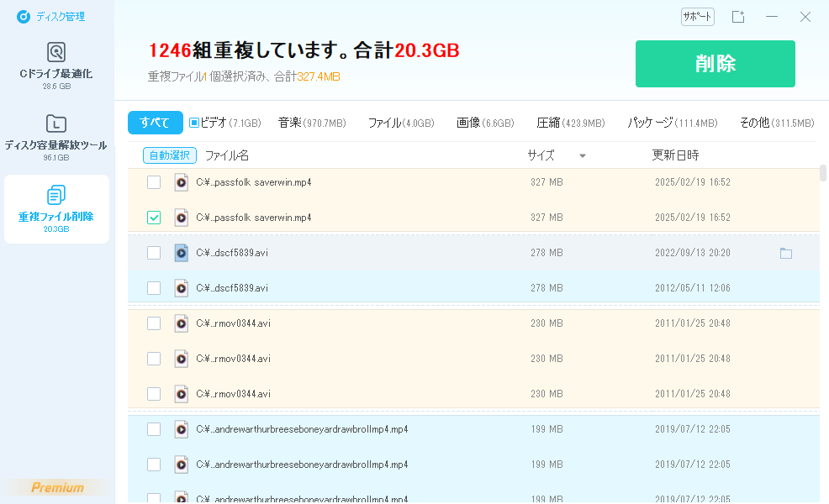Screen dimensions: 829x504
Task: Click the ファイル名 column header
Action: (x=227, y=155)
